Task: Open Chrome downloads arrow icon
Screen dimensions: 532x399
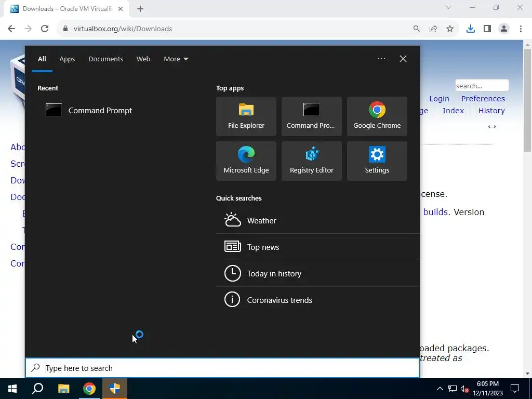Action: point(471,29)
